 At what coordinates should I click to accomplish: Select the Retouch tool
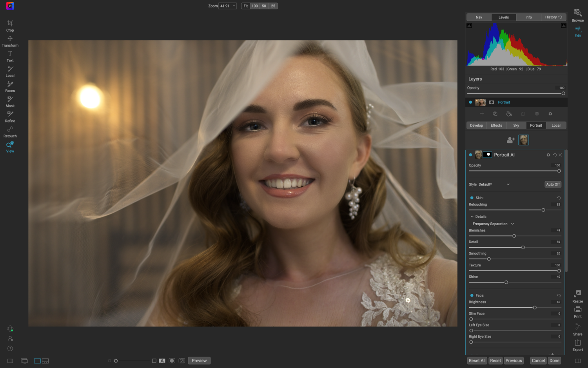[10, 130]
